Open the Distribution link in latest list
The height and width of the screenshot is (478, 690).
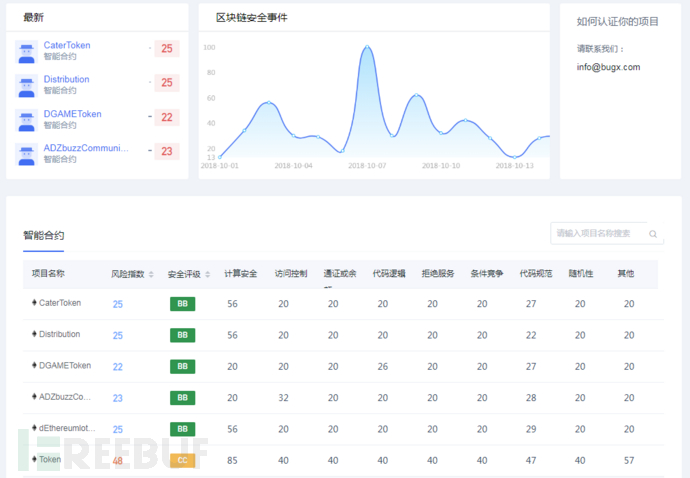[66, 79]
